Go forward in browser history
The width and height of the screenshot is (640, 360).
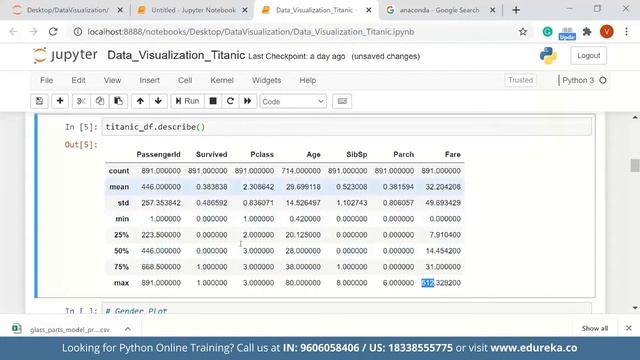33,32
